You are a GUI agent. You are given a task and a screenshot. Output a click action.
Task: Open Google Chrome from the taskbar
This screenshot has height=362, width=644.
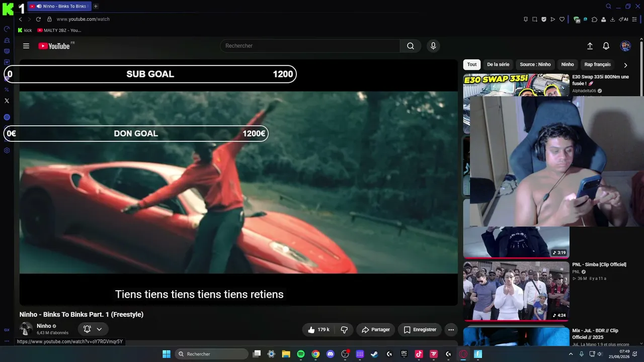pyautogui.click(x=315, y=354)
